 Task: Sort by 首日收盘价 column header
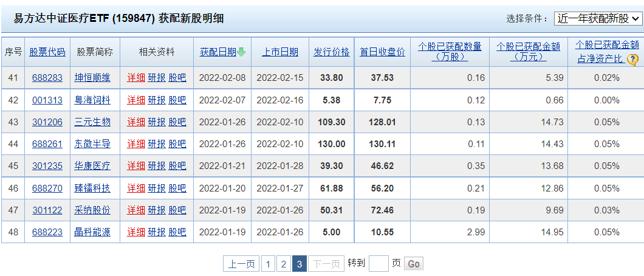(382, 52)
